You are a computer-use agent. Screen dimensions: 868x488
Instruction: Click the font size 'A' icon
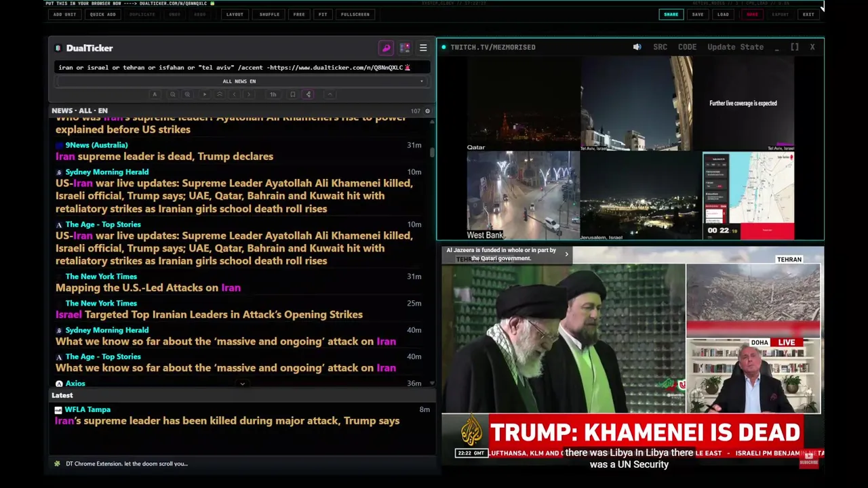155,95
